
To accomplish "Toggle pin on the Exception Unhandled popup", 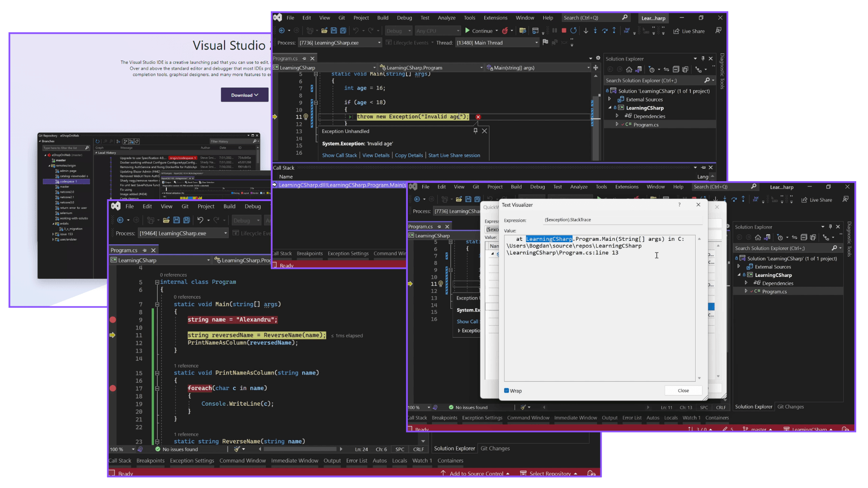I will click(475, 131).
